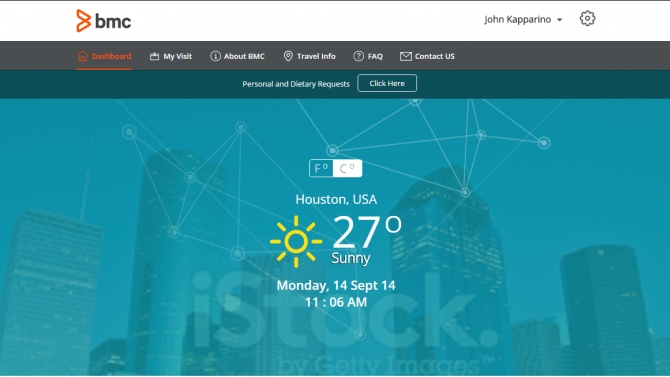Click the BMC logo
The width and height of the screenshot is (670, 377).
click(103, 21)
